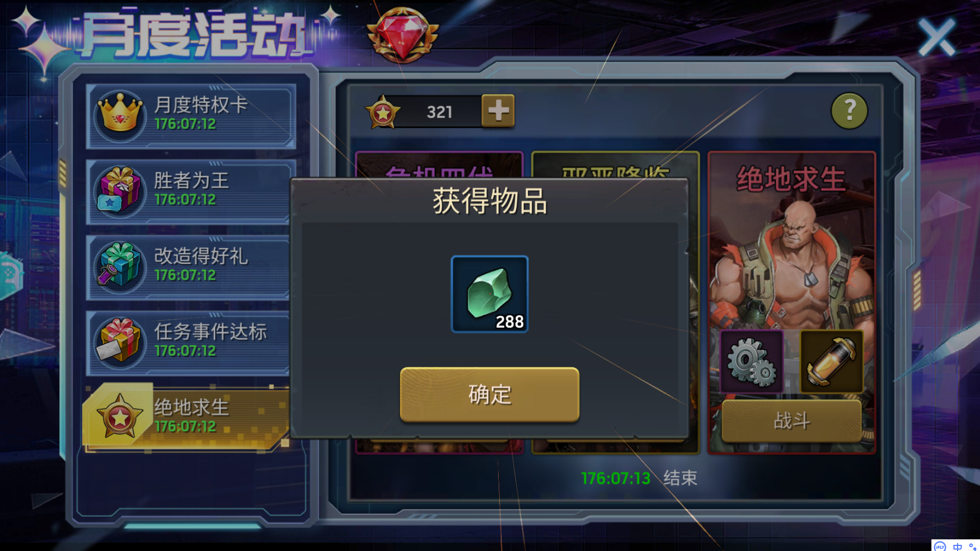The width and height of the screenshot is (980, 551).
Task: Open the question mark help icon
Action: [x=849, y=111]
